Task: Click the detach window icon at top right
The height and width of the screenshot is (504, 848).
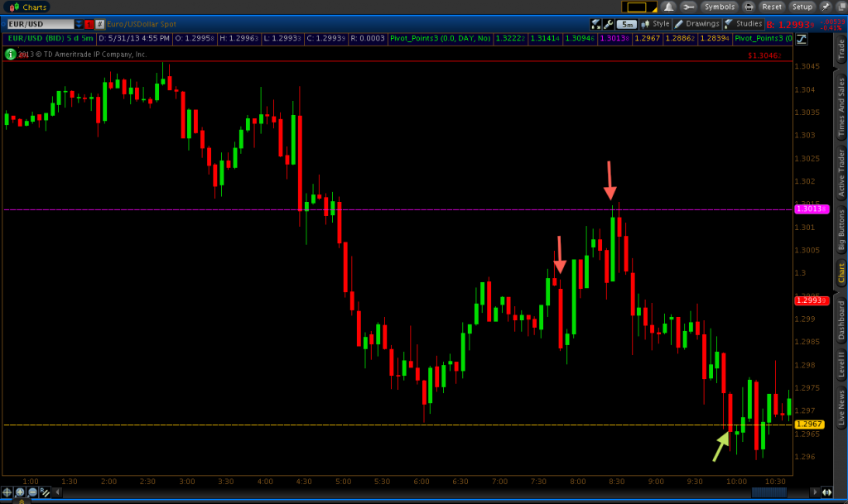Action: (x=841, y=7)
